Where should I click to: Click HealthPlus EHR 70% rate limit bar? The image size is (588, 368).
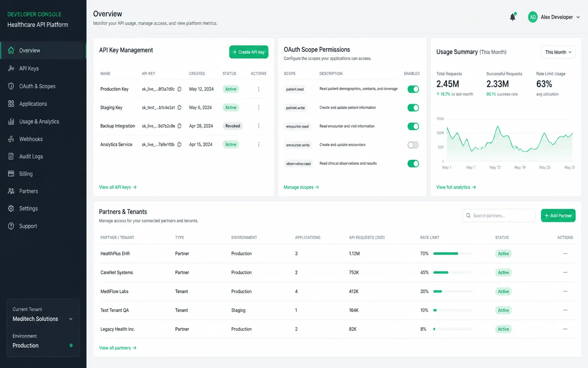click(453, 254)
